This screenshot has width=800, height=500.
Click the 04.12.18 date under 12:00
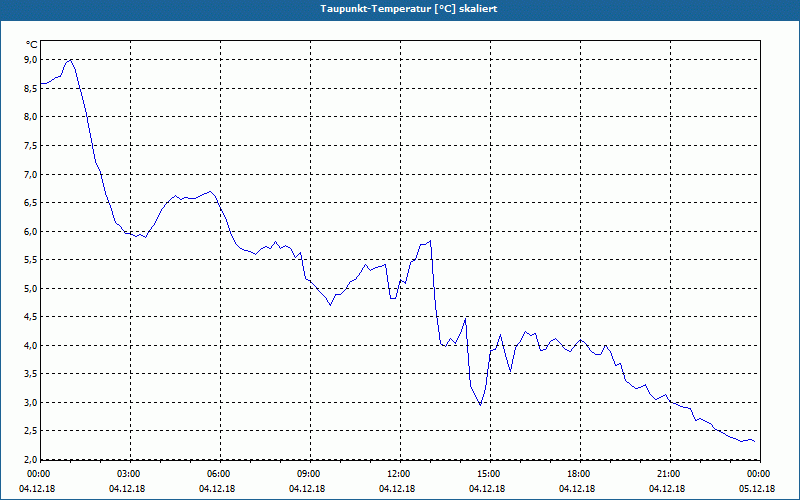coord(397,489)
